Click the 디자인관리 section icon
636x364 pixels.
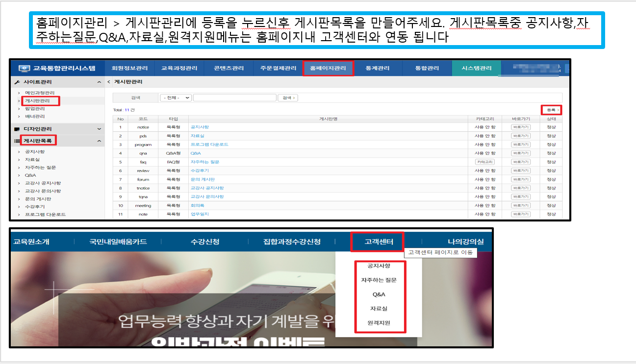point(18,129)
